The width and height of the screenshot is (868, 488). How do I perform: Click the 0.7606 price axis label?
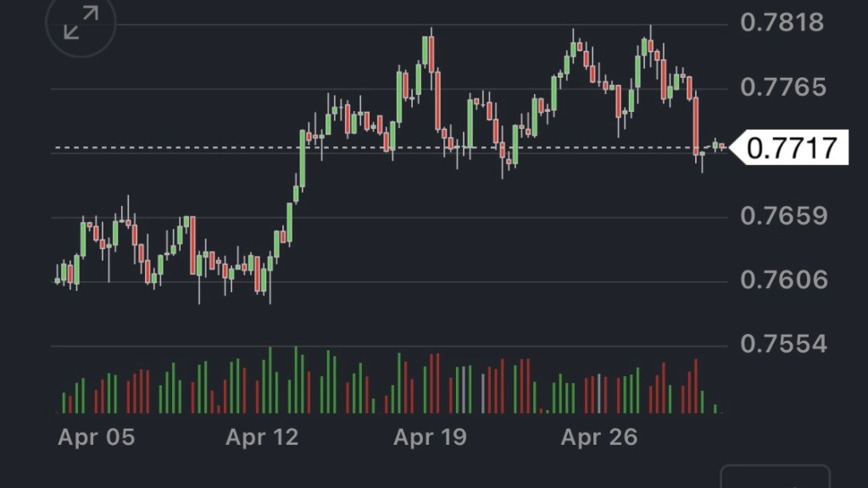(x=782, y=280)
